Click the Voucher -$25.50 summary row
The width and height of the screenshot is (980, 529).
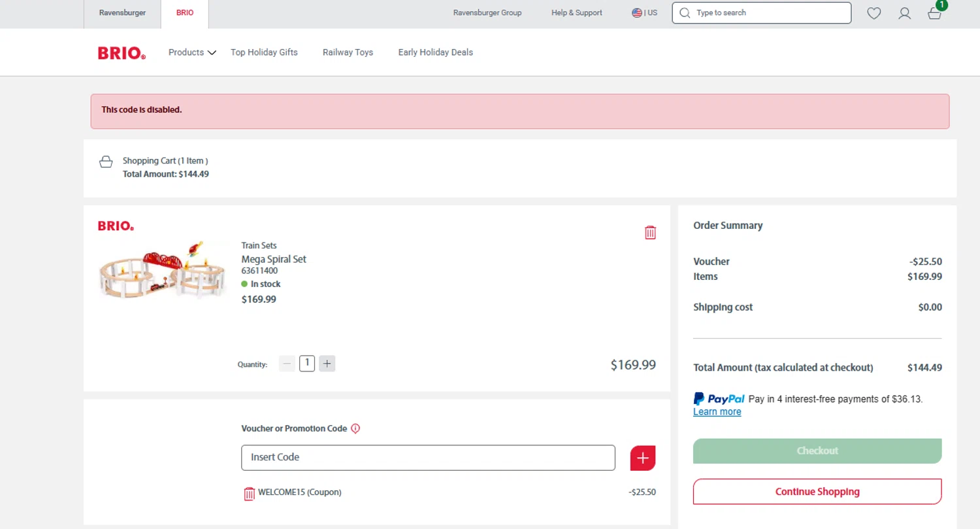[x=817, y=262]
